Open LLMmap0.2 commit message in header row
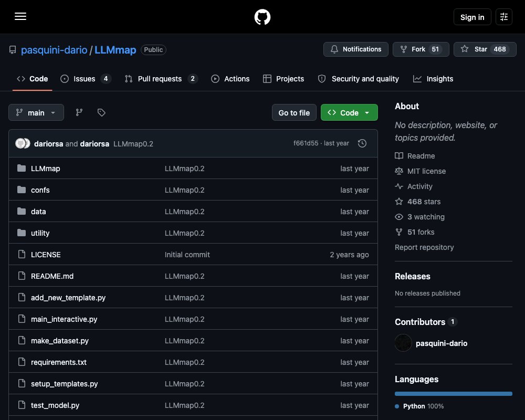This screenshot has width=525, height=420. [133, 144]
